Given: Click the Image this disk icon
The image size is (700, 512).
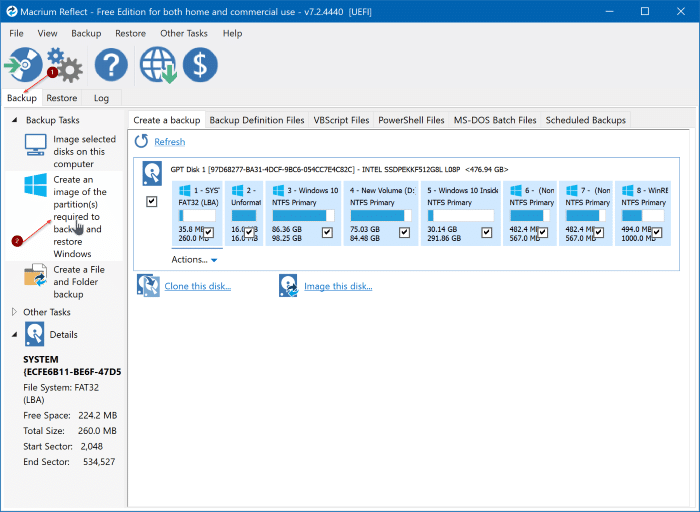Looking at the screenshot, I should click(288, 286).
